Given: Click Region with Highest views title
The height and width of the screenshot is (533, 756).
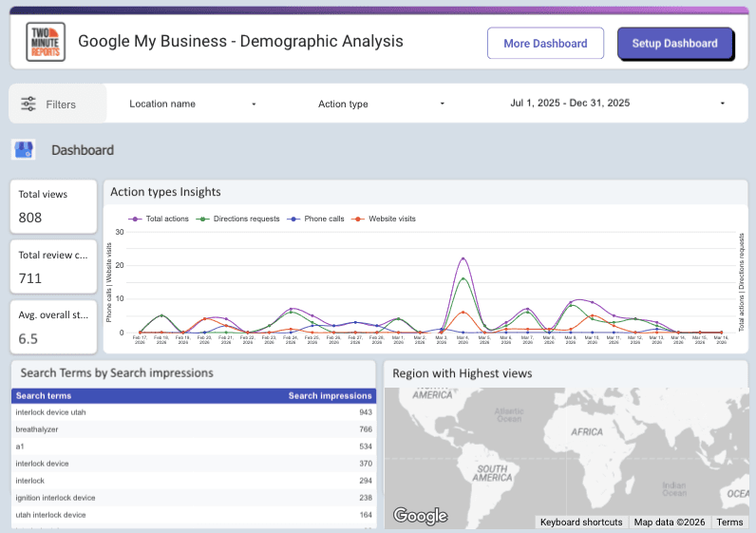Looking at the screenshot, I should 462,373.
